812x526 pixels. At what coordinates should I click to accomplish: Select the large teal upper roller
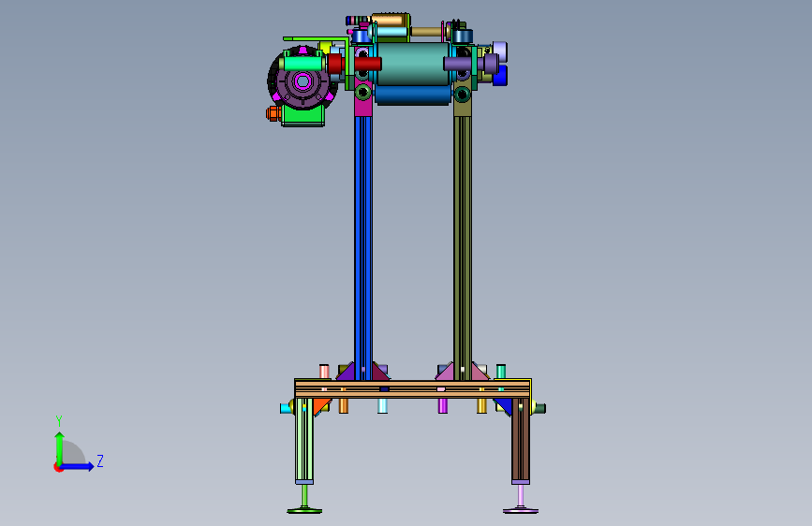click(x=413, y=64)
